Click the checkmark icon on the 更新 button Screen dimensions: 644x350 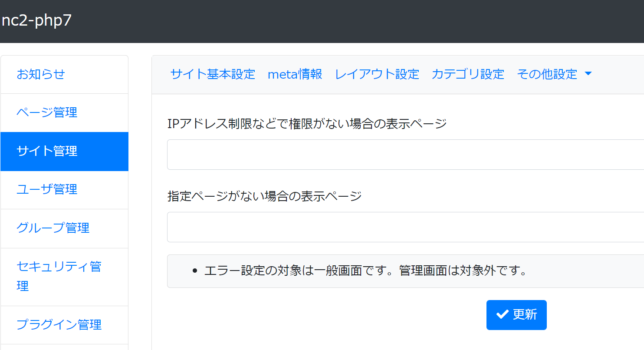[x=502, y=314]
